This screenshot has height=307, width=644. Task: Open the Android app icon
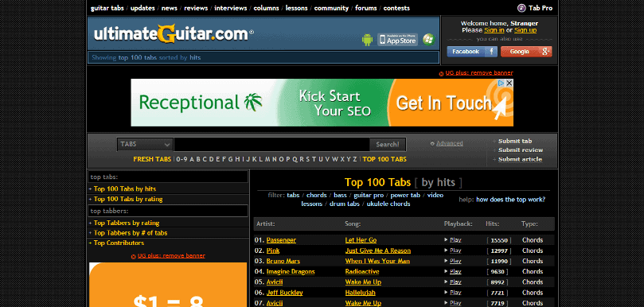[x=367, y=40]
